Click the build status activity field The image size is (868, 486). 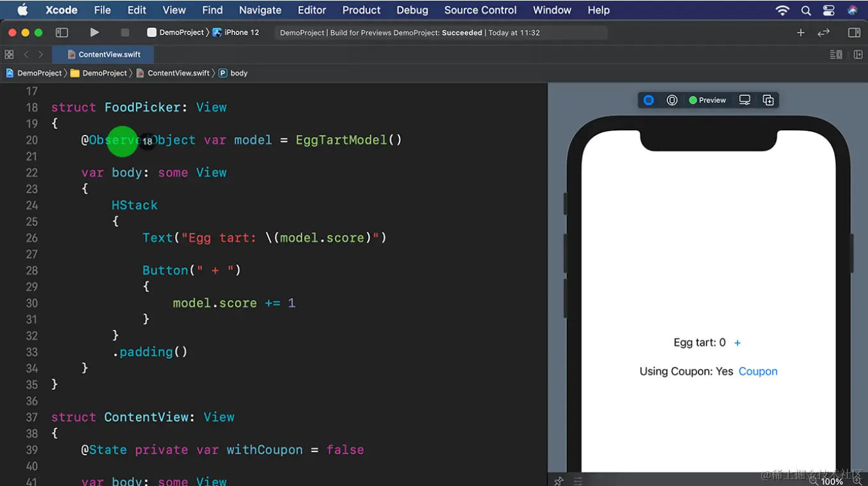(440, 33)
